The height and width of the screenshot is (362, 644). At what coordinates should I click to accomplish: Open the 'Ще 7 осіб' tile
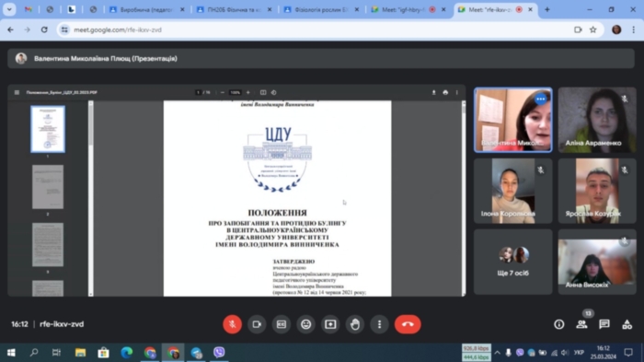point(513,262)
